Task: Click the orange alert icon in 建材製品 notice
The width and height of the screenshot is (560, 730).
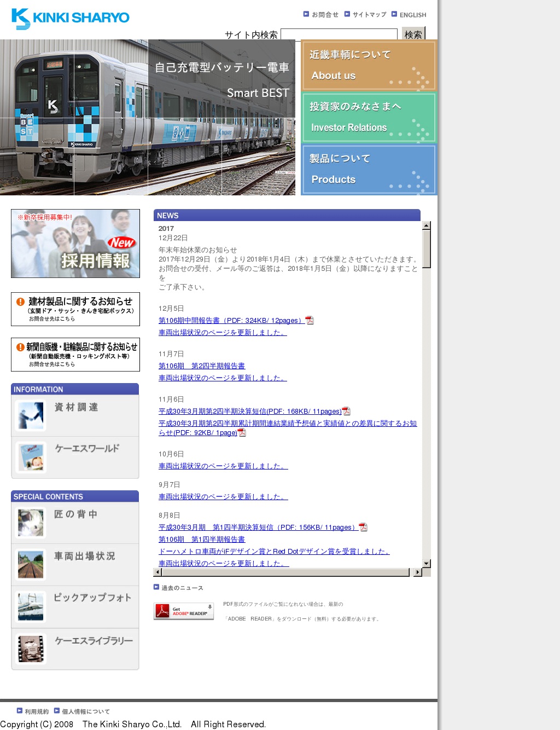Action: click(x=21, y=302)
